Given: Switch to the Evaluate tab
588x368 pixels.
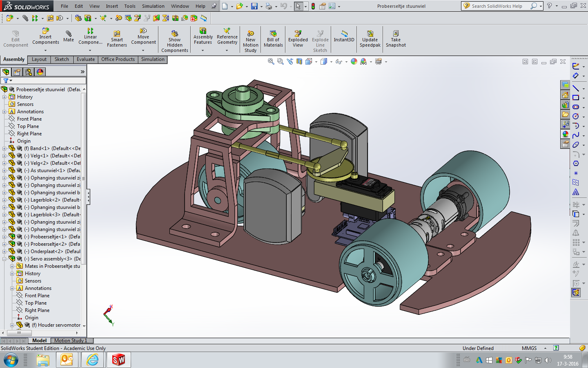Looking at the screenshot, I should tap(86, 59).
